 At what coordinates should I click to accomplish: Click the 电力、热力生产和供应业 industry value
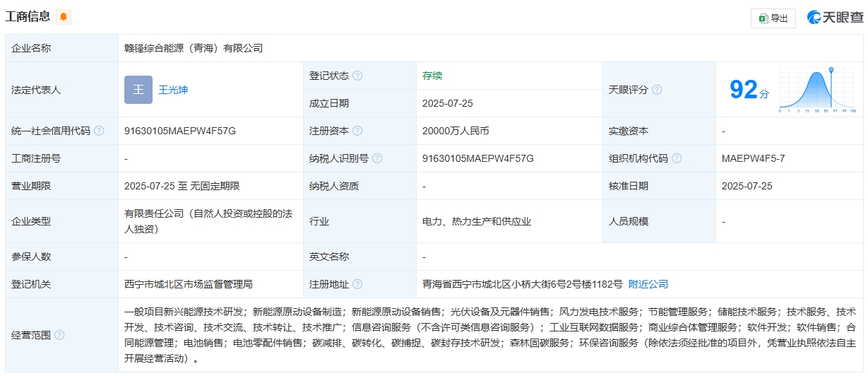[477, 221]
